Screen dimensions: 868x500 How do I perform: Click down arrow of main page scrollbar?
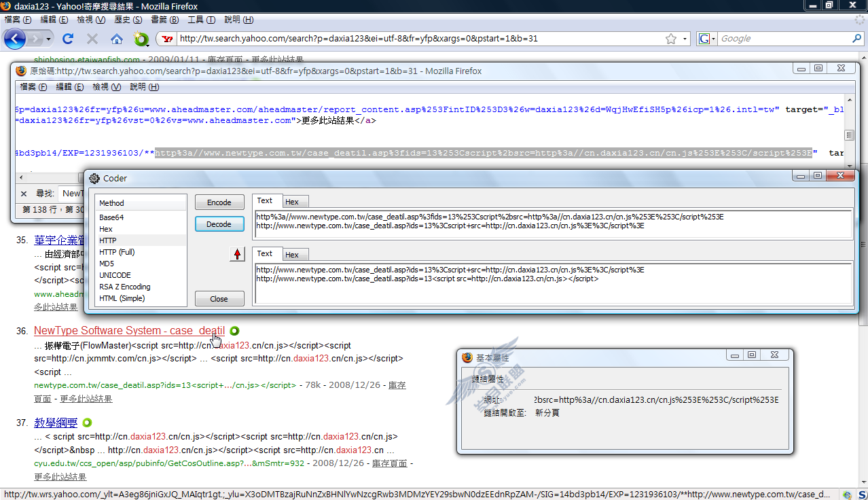tap(863, 483)
